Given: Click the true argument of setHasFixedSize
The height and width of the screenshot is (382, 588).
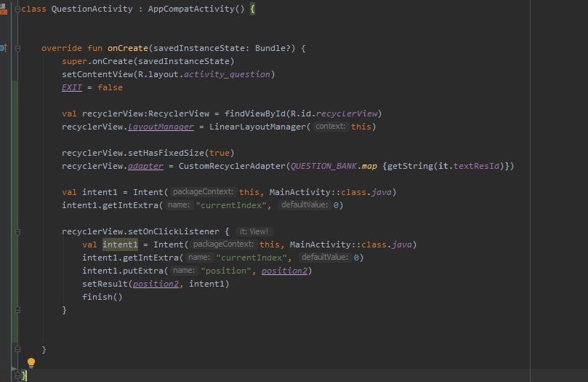Looking at the screenshot, I should [220, 153].
